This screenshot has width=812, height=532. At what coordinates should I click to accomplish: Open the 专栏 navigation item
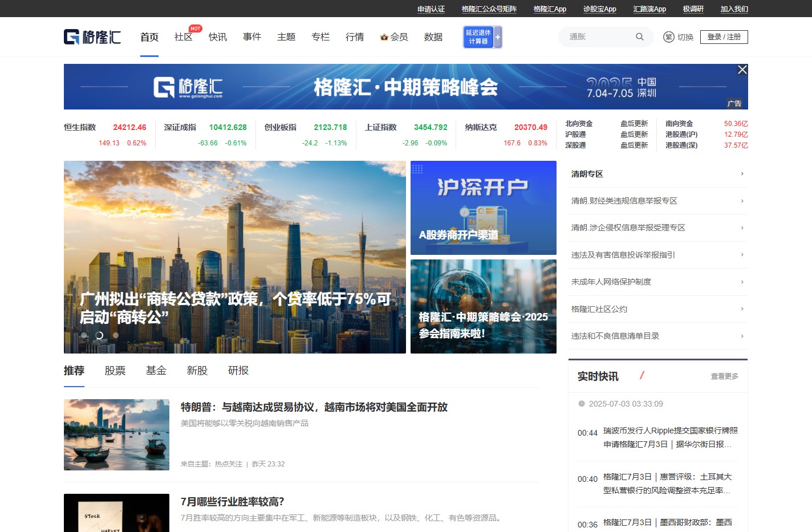[320, 37]
